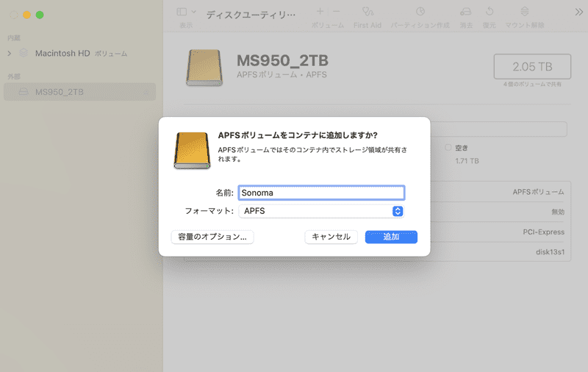
Task: Click the blue 追加 button
Action: pyautogui.click(x=391, y=237)
